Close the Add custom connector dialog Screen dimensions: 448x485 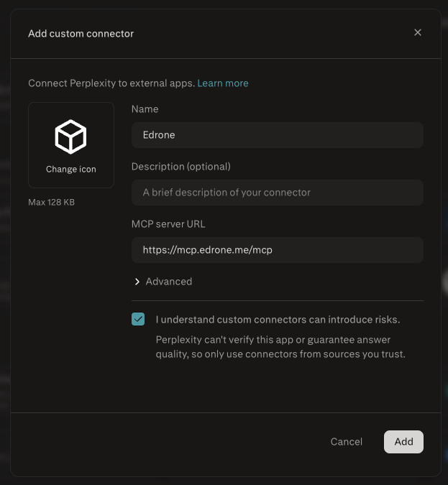click(417, 32)
